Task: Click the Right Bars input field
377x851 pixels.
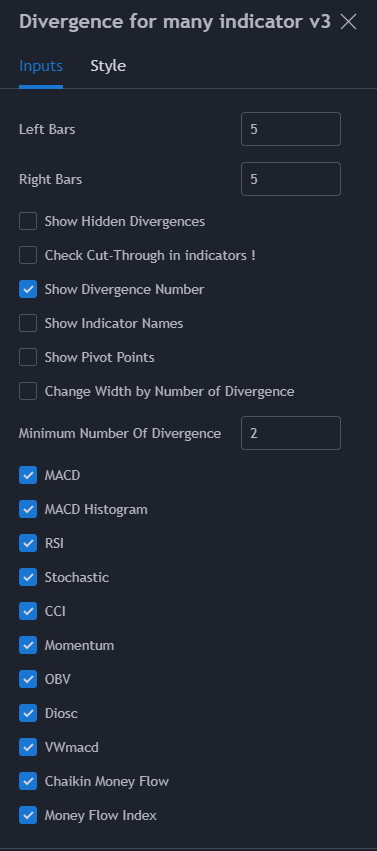Action: tap(291, 179)
